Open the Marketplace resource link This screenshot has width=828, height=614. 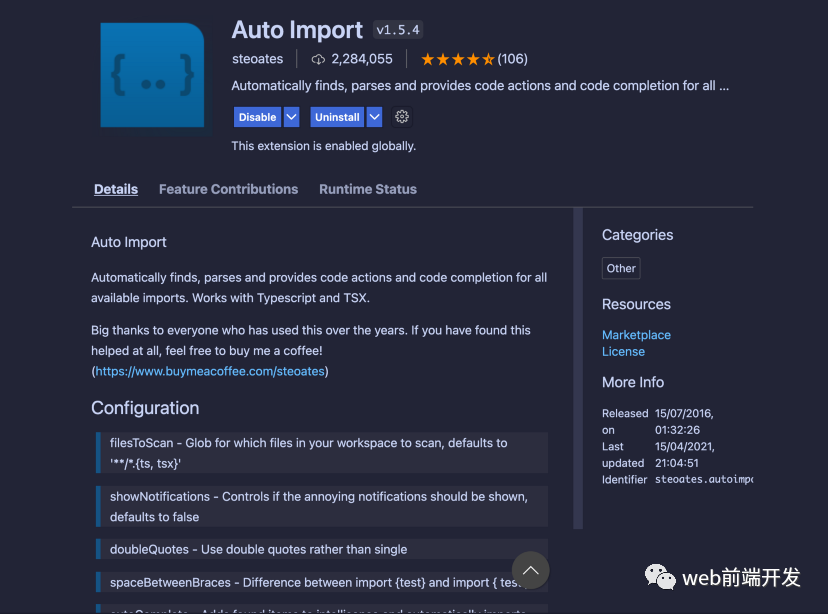[x=636, y=335]
